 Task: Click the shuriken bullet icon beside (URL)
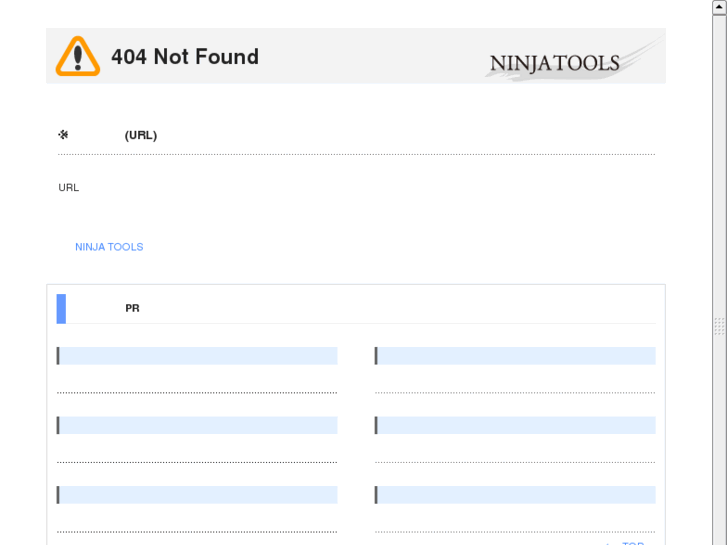(64, 135)
